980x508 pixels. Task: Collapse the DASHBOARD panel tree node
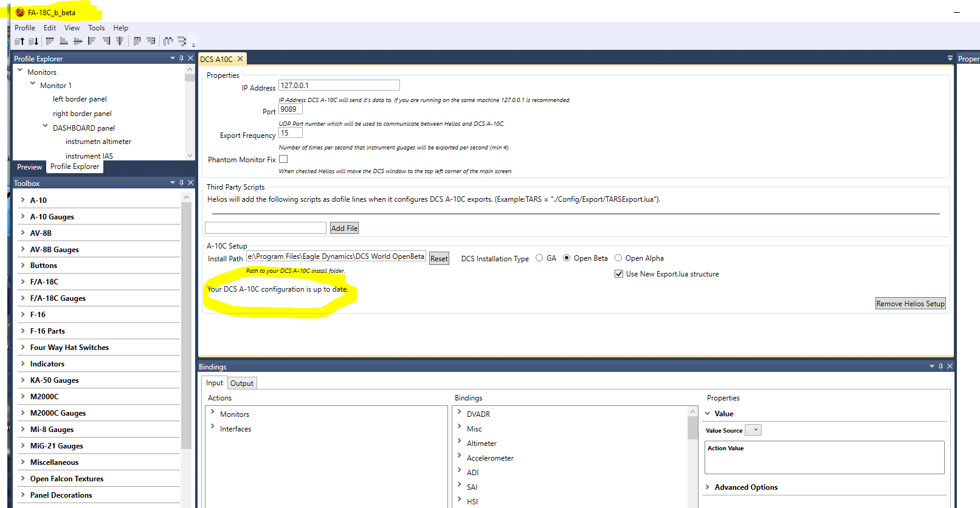45,126
